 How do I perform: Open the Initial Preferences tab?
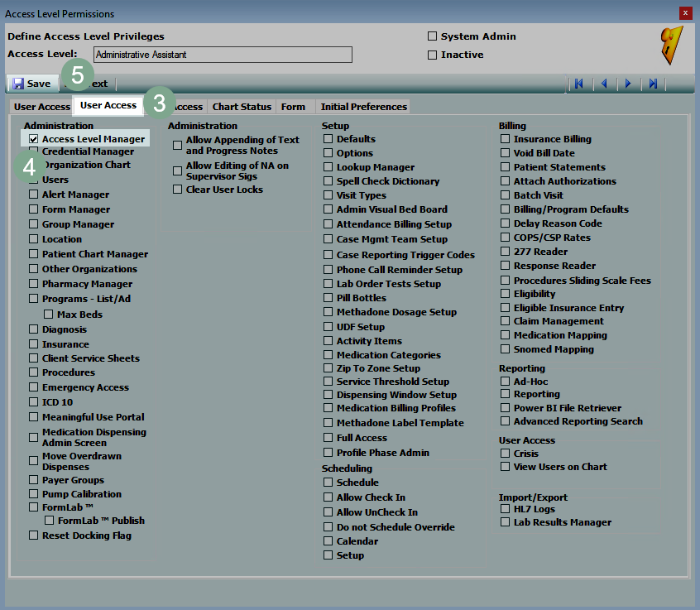pyautogui.click(x=363, y=107)
